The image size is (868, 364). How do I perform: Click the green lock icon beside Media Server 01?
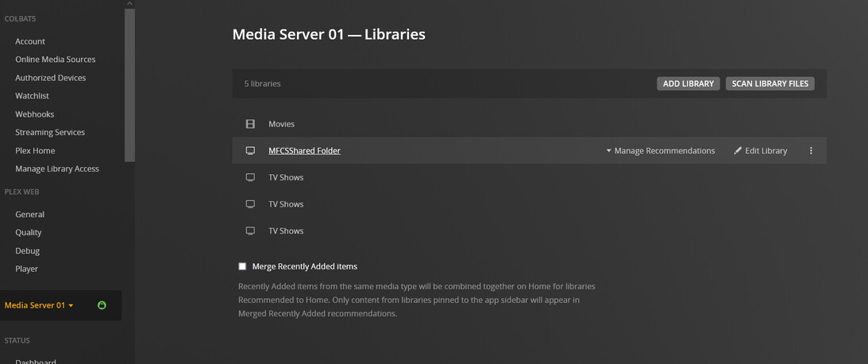click(102, 305)
